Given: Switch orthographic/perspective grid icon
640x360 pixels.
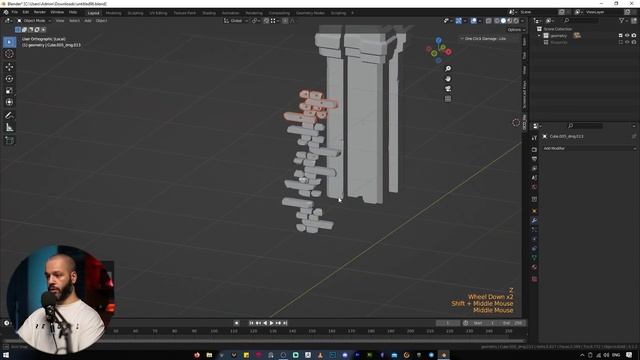Looking at the screenshot, I should point(448,99).
